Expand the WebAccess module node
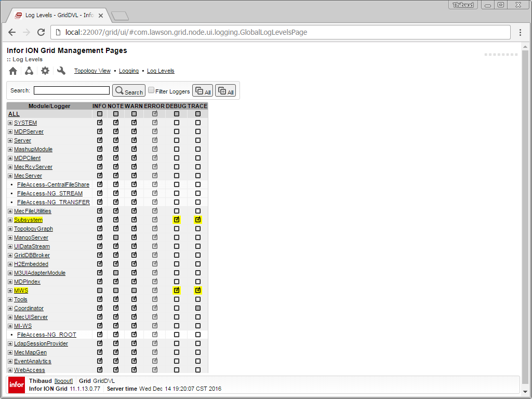This screenshot has width=532, height=399. point(10,370)
